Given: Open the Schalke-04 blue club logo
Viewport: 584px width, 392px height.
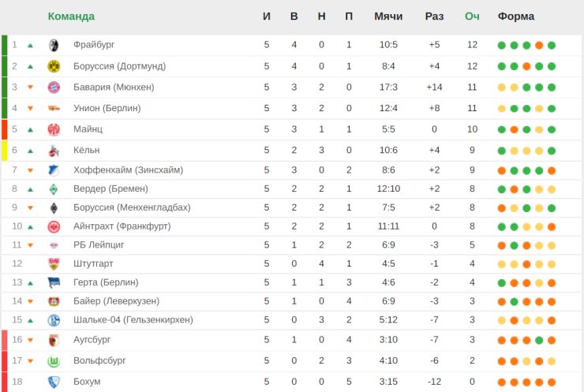Looking at the screenshot, I should (x=54, y=320).
